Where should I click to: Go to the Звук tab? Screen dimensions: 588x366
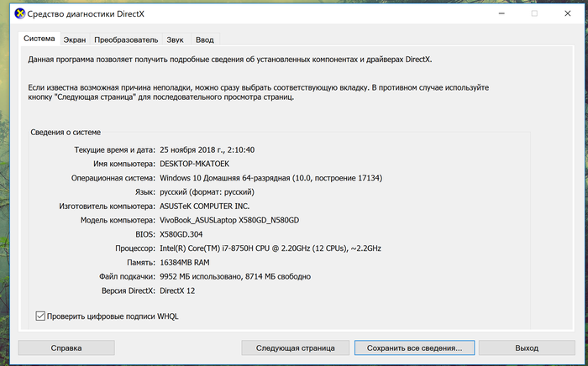[x=175, y=39]
